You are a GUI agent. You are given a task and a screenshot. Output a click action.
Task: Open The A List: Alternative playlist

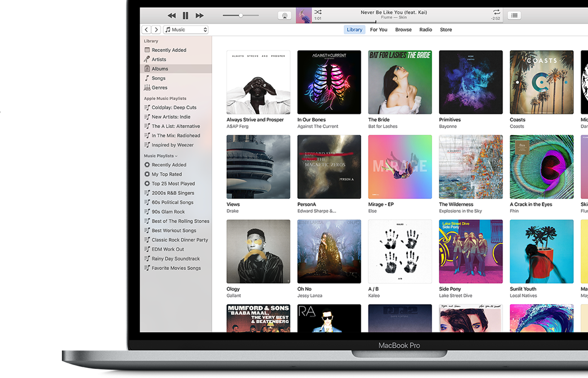tap(176, 126)
